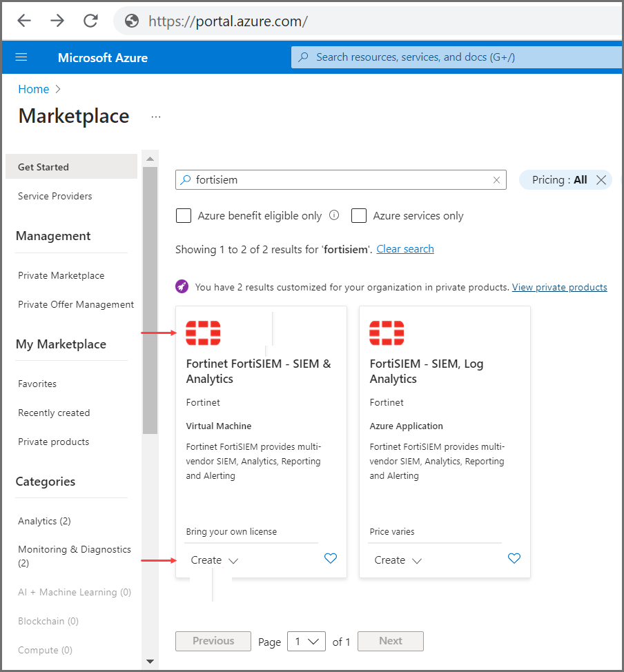This screenshot has height=672, width=624.
Task: Expand the Create dropdown on the Virtual Machine offer
Action: (x=213, y=560)
